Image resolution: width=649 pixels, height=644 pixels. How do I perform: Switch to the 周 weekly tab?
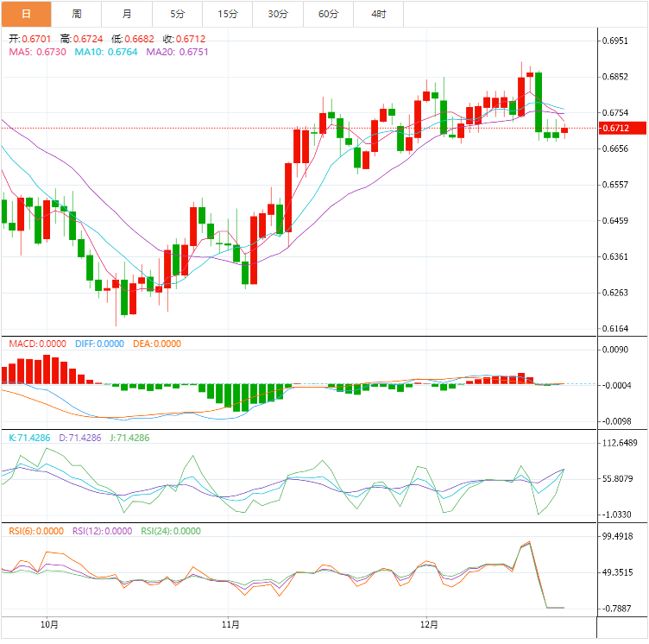(77, 14)
